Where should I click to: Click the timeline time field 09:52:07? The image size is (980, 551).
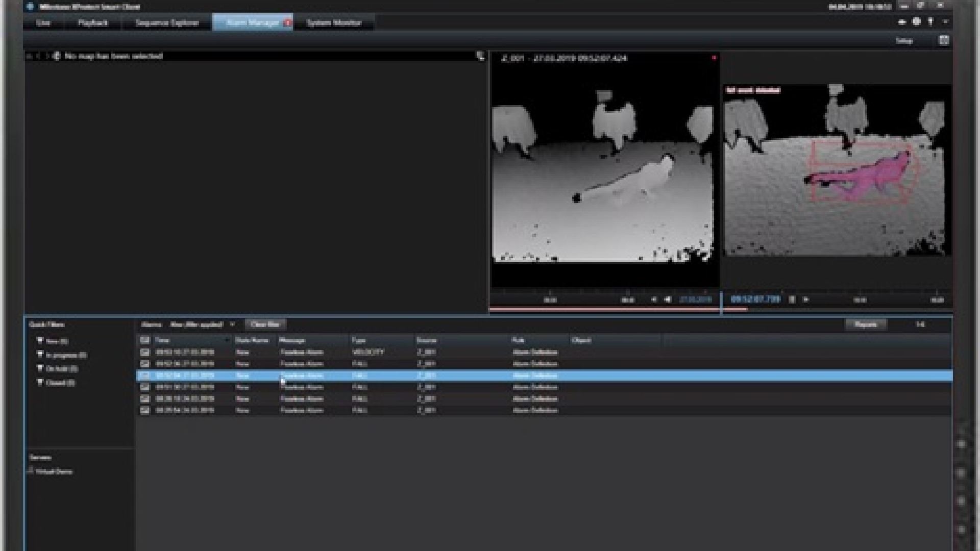pyautogui.click(x=755, y=299)
